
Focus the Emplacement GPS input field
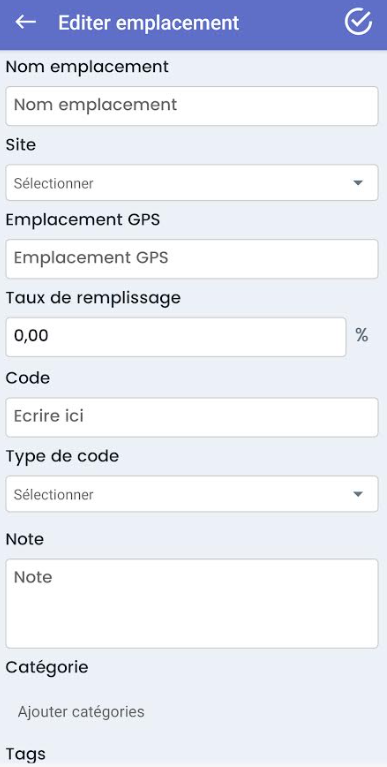pos(192,259)
